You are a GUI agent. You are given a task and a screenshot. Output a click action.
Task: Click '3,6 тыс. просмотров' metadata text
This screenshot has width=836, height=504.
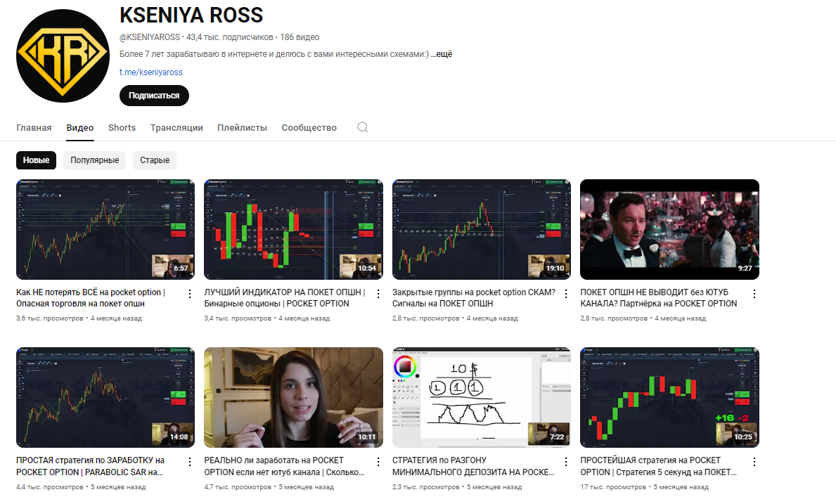(x=50, y=318)
